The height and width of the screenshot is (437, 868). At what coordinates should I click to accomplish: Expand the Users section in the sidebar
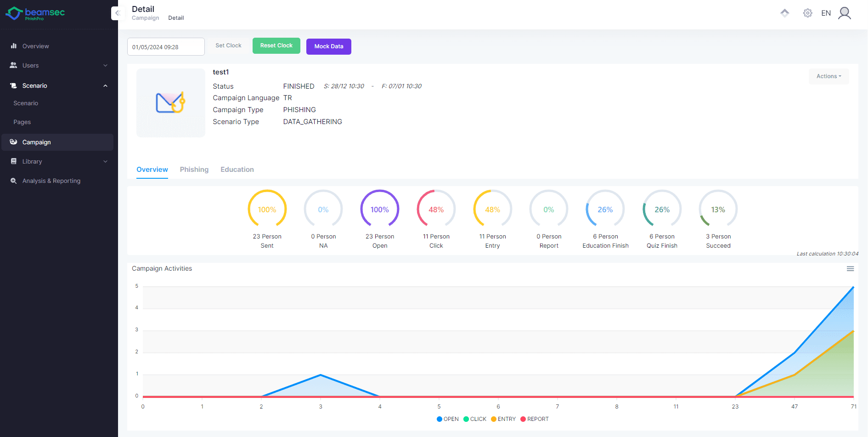coord(106,65)
